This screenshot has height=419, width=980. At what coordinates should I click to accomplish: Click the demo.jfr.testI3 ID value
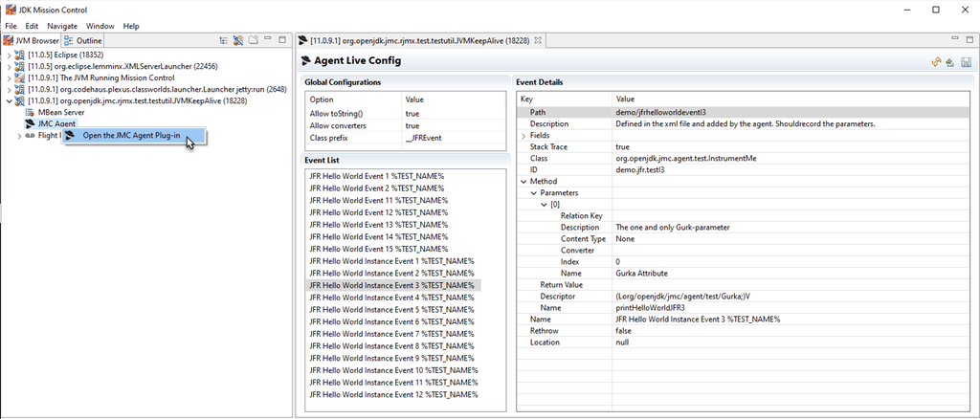point(640,170)
